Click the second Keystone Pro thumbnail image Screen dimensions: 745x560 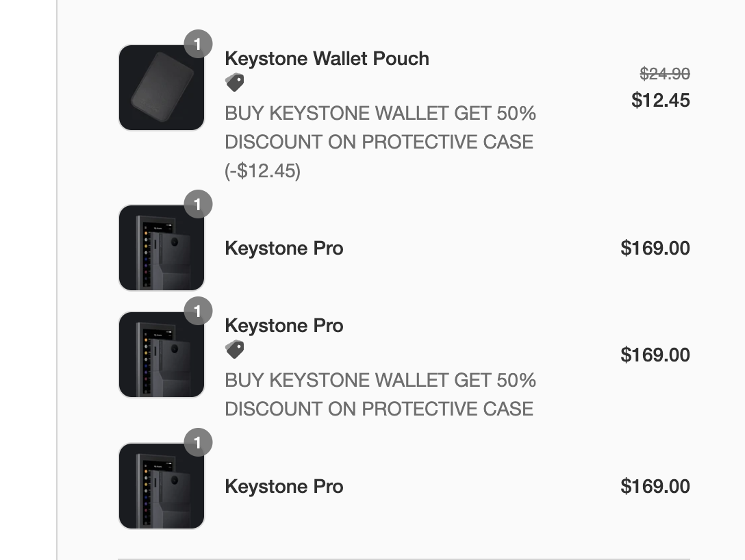pyautogui.click(x=161, y=354)
